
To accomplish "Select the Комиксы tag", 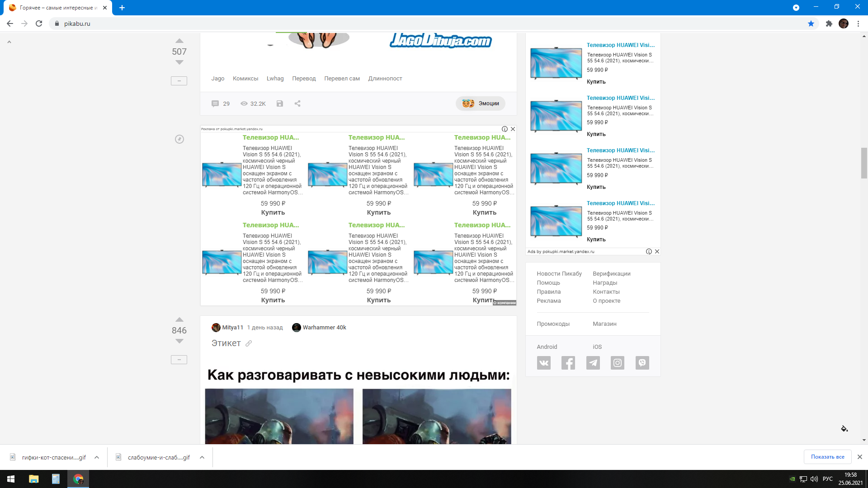I will pos(245,79).
